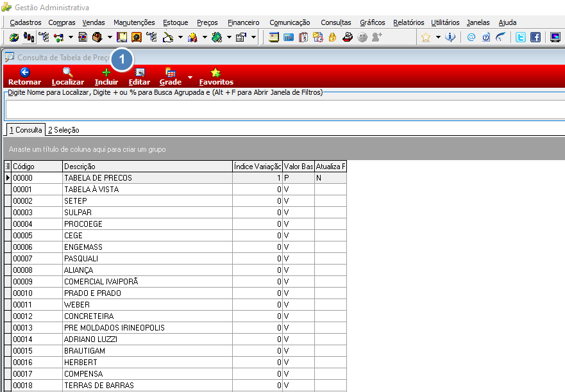The width and height of the screenshot is (565, 392).
Task: Select the row TERRAS DE BARRAS
Action: point(176,385)
